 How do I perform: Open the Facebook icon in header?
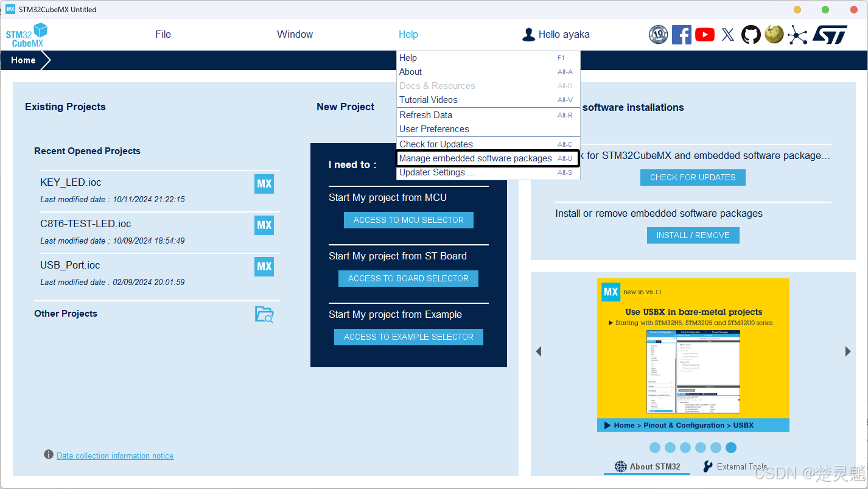[x=681, y=35]
